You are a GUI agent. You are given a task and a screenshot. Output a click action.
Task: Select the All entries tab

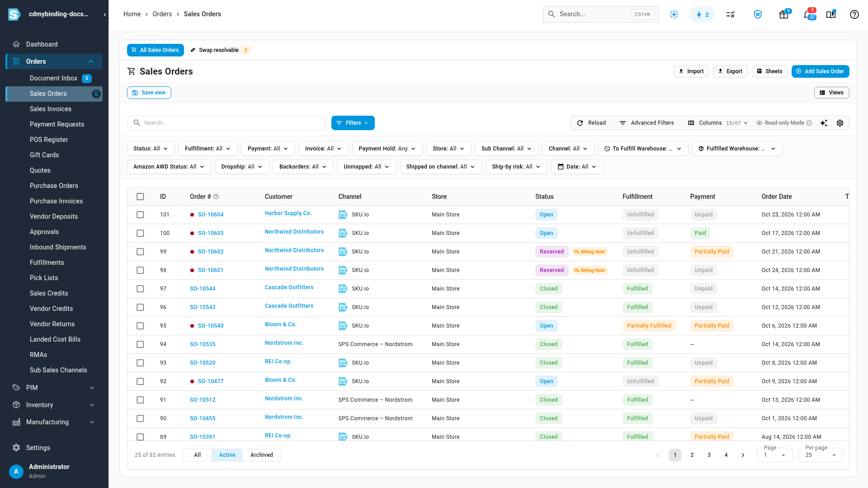198,455
